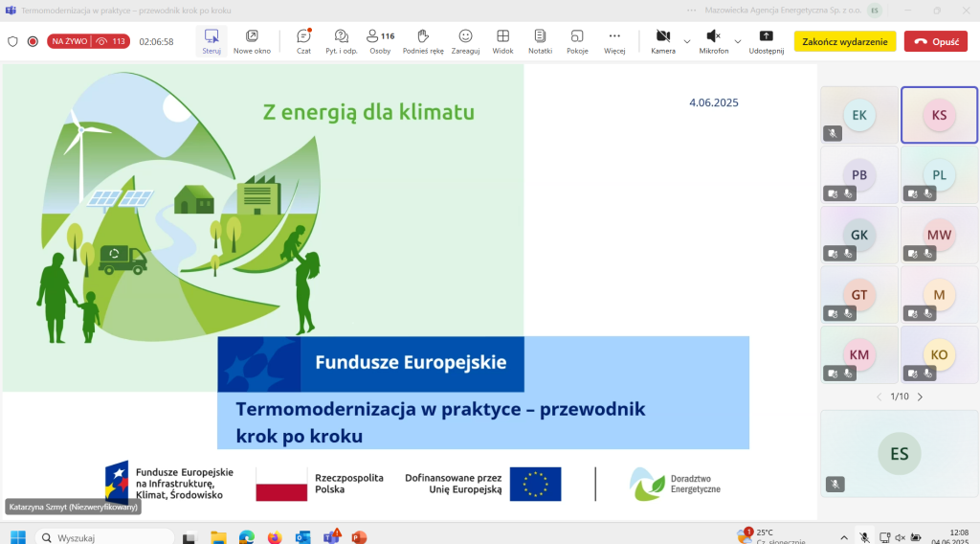The image size is (980, 544).
Task: Turn on the Kamera
Action: [x=662, y=36]
